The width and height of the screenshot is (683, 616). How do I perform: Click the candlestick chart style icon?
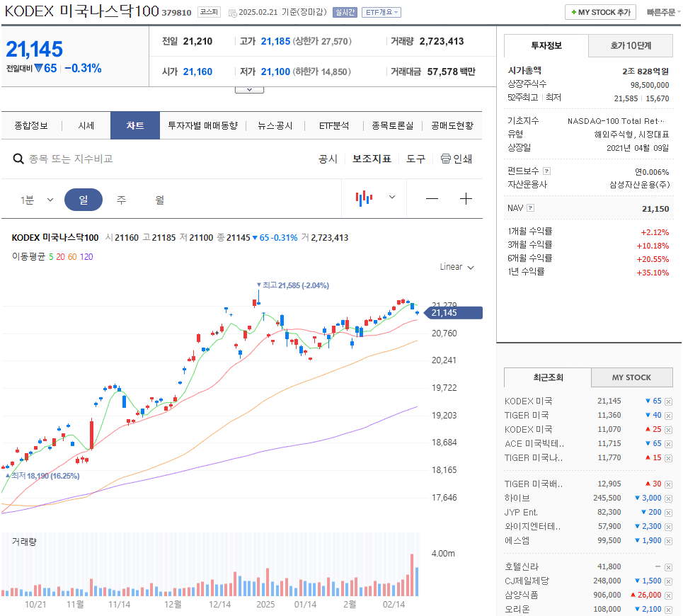click(x=364, y=199)
